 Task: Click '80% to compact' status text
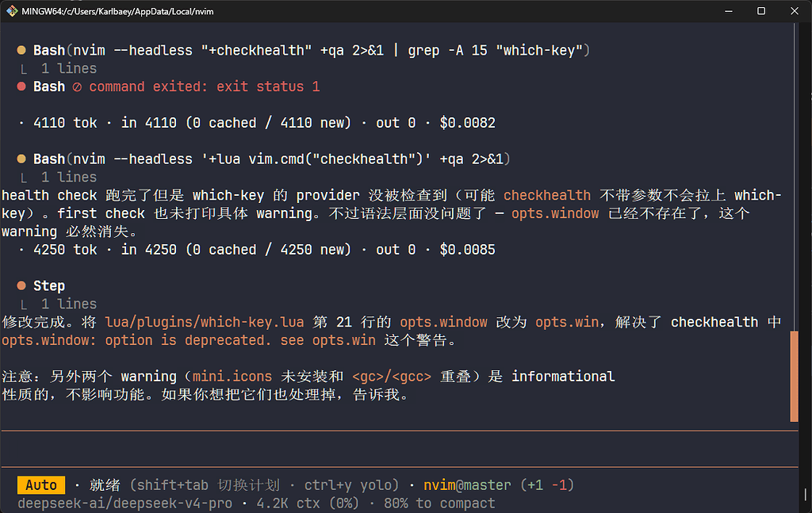pyautogui.click(x=439, y=503)
